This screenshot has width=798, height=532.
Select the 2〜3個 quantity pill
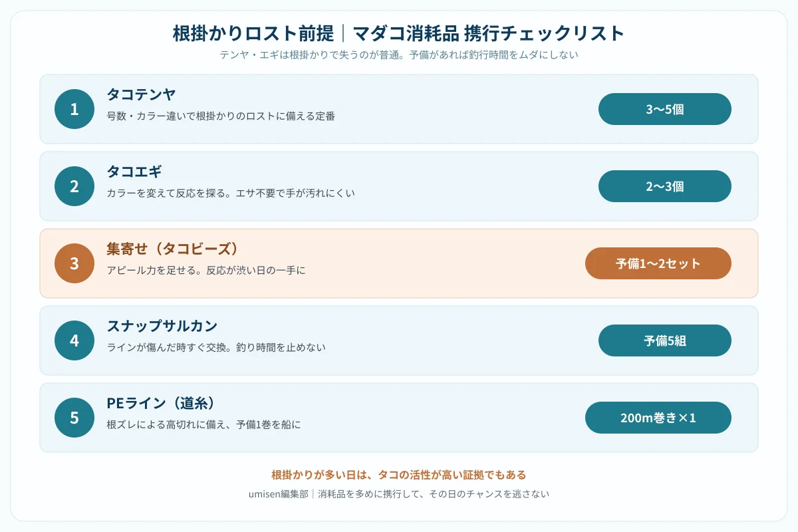665,186
